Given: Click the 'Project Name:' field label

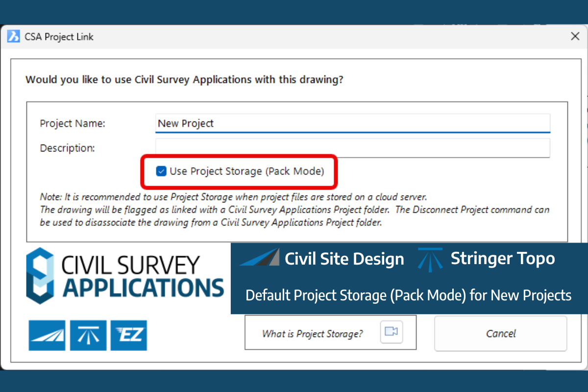Looking at the screenshot, I should (73, 123).
